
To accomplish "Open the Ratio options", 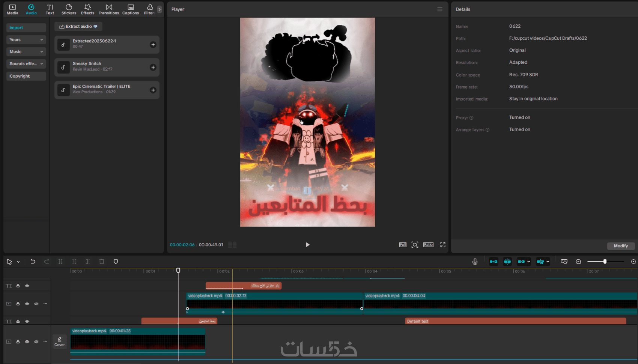I will (428, 245).
